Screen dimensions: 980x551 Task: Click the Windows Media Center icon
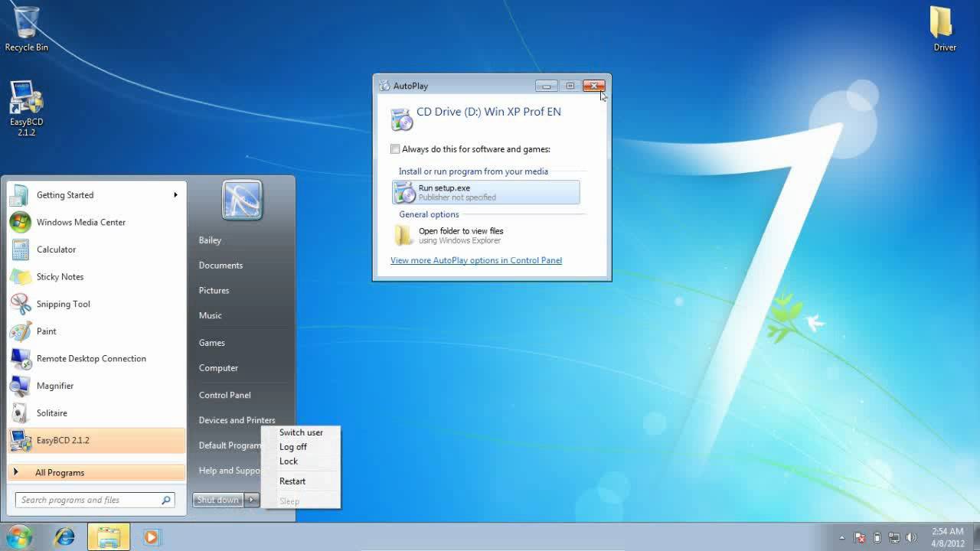(x=20, y=222)
